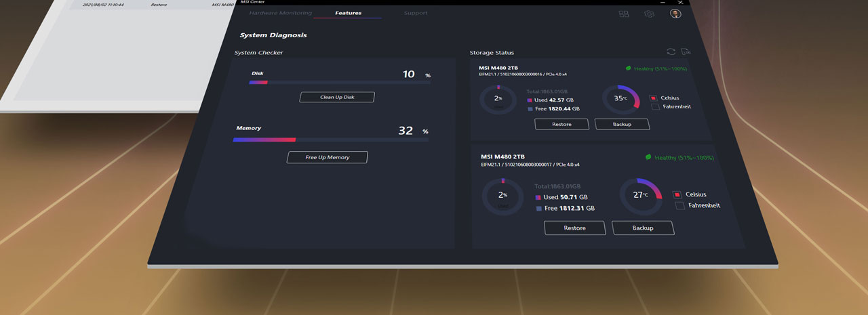Click the Free Up Memory button
This screenshot has width=868, height=315.
328,157
